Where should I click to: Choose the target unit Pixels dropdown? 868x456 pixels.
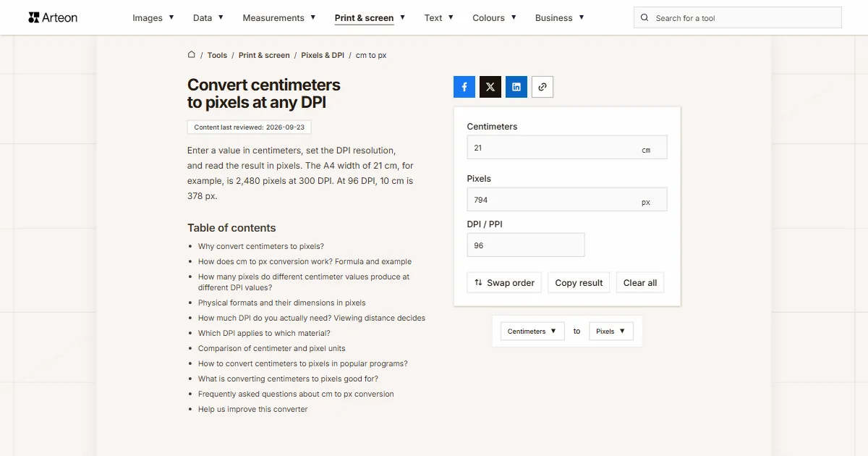[x=611, y=332]
